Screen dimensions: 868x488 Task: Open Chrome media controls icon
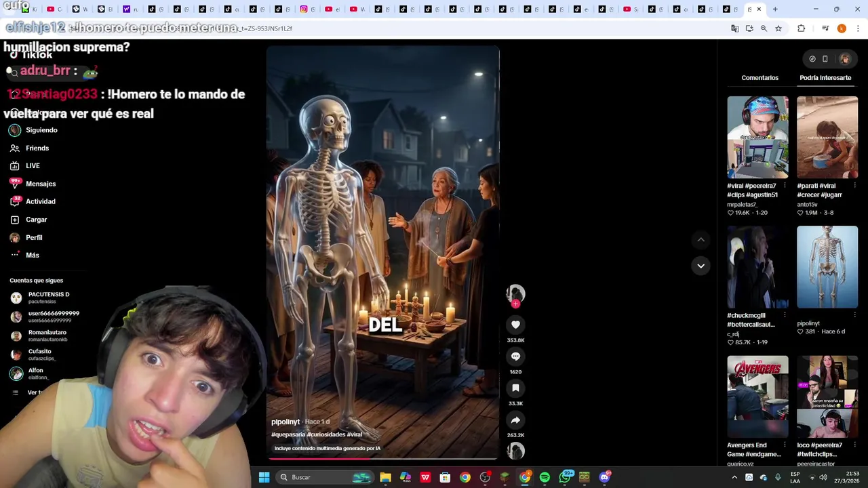point(825,28)
